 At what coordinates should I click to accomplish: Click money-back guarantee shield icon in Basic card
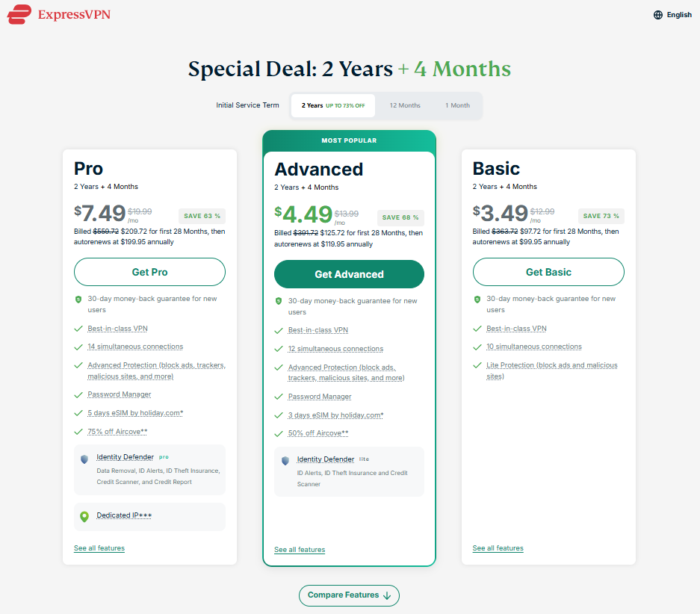tap(477, 299)
